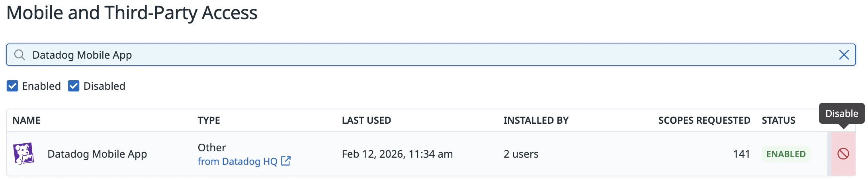Click into the search apps field
Screen dimensions: 868x180
[398, 55]
